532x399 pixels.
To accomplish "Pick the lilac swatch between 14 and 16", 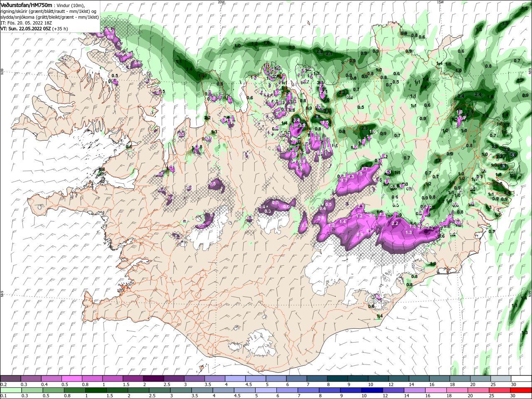I will (x=415, y=390).
